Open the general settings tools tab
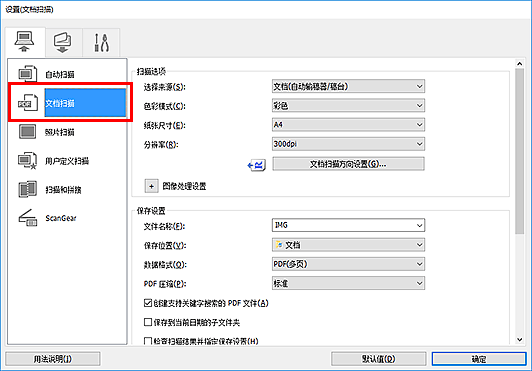532x371 pixels. coord(101,43)
